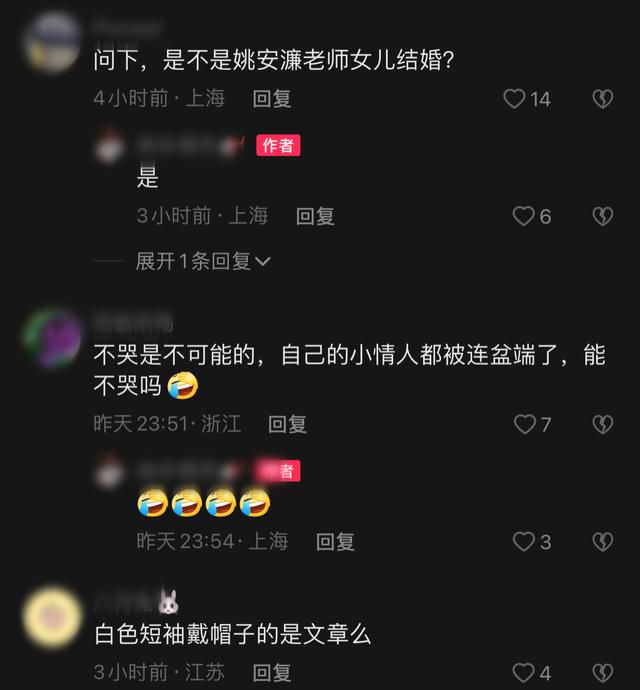The width and height of the screenshot is (640, 690).
Task: Reply to the 昨天 23:54 author comment
Action: [x=335, y=542]
